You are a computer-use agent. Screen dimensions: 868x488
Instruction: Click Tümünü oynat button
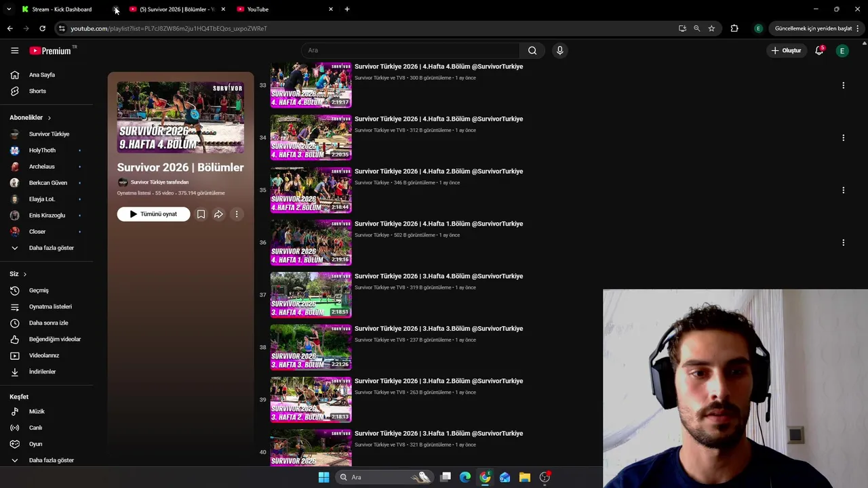pos(153,214)
